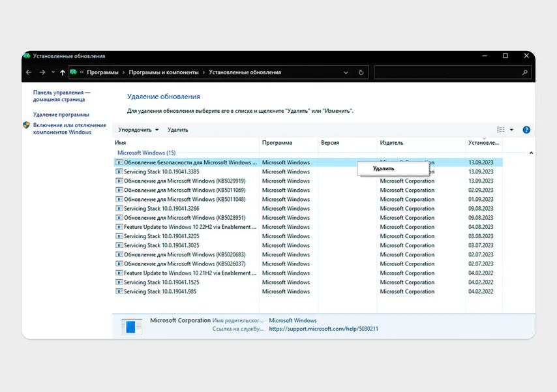Sort by Версия column header
This screenshot has width=557, height=392.
348,142
